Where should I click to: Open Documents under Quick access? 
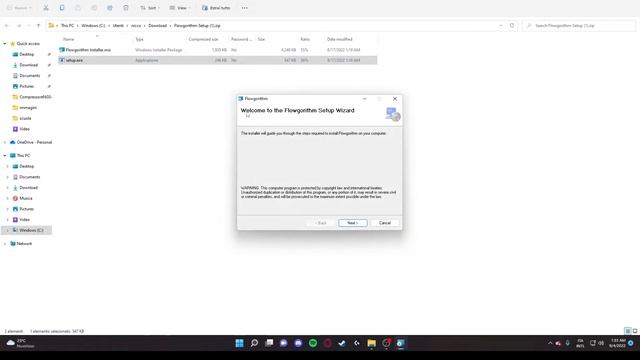coord(29,76)
